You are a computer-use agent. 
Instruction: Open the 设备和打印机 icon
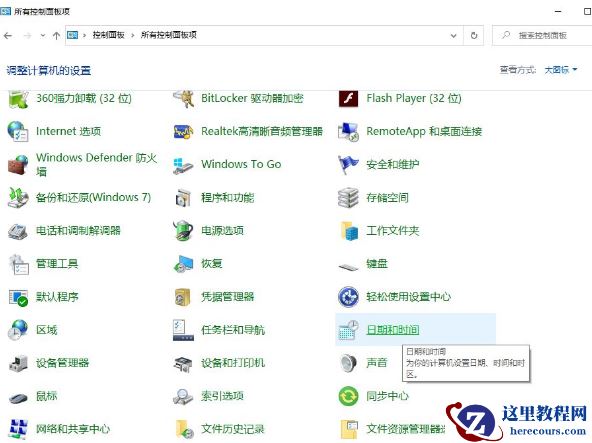(183, 363)
